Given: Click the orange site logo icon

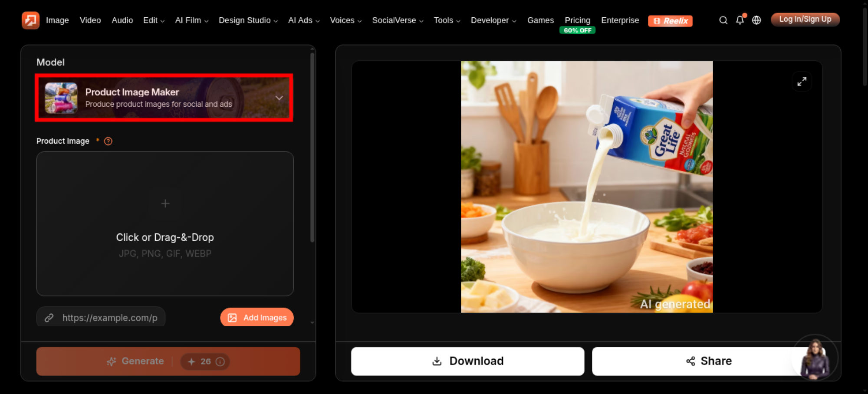Looking at the screenshot, I should tap(30, 20).
